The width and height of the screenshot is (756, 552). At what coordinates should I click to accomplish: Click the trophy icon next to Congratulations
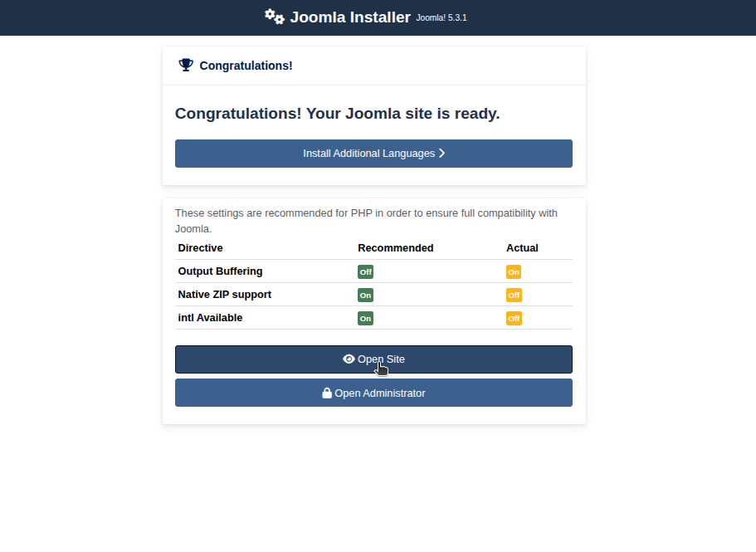click(x=186, y=65)
